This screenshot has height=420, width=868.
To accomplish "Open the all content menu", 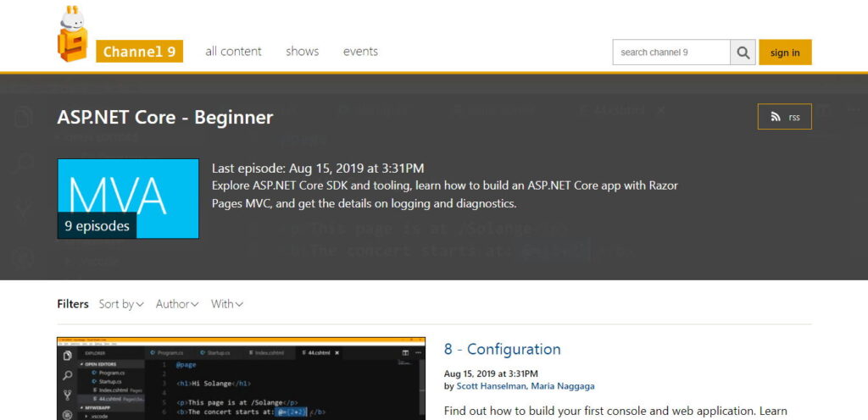I will (x=233, y=52).
